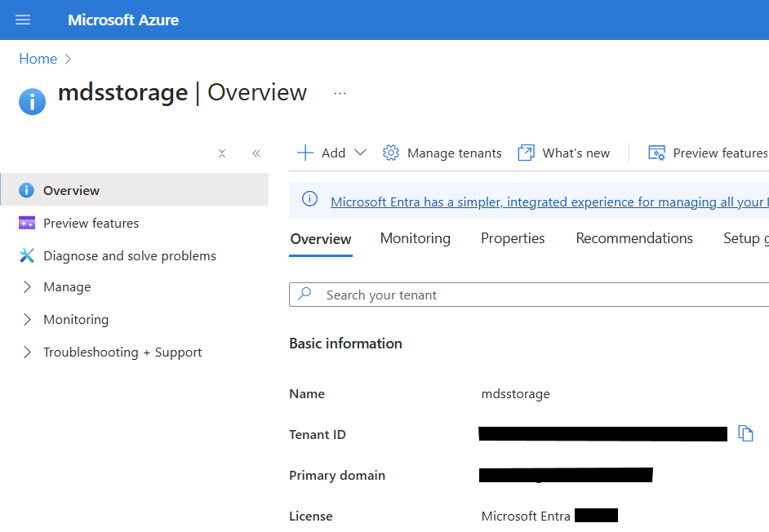
Task: Copy Tenant ID with clipboard icon
Action: (x=745, y=433)
